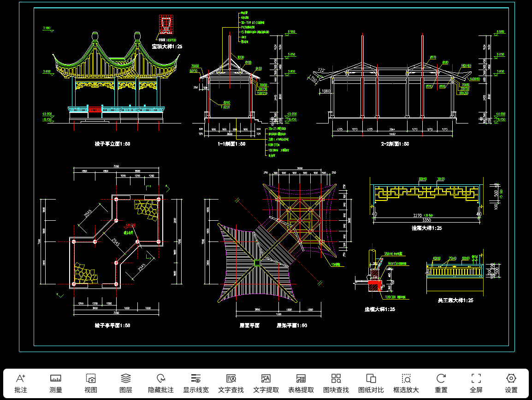Activate 框选放大 box zoom tool
This screenshot has height=400, width=532.
point(406,383)
